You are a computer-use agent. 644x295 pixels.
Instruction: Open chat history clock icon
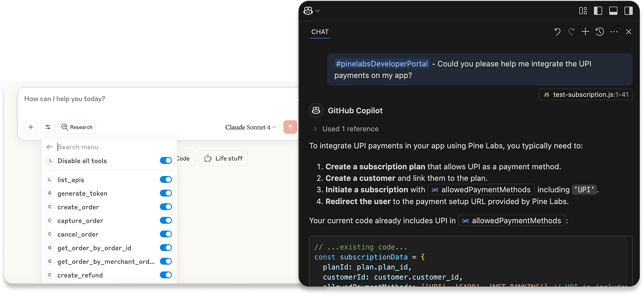point(600,32)
